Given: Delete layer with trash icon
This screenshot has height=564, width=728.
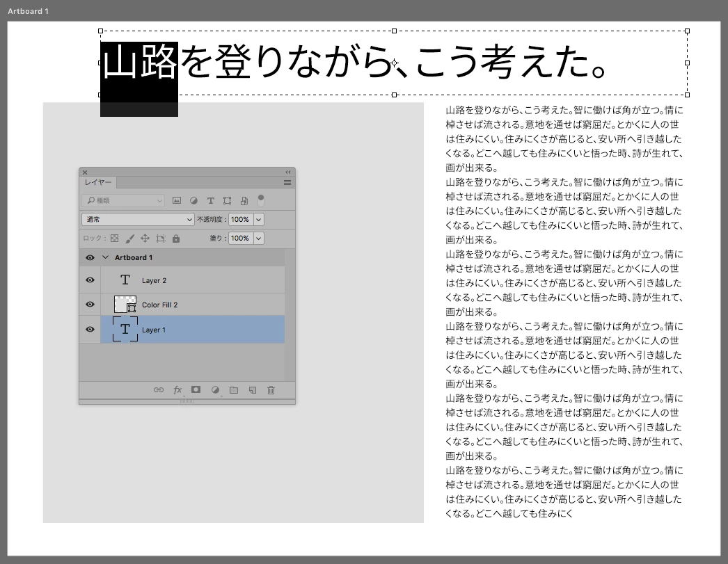Looking at the screenshot, I should 271,390.
